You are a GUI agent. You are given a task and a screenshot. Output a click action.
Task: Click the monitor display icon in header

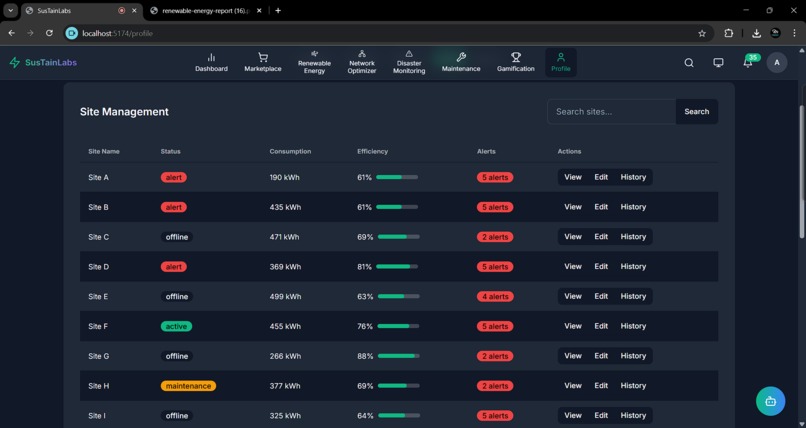point(718,63)
